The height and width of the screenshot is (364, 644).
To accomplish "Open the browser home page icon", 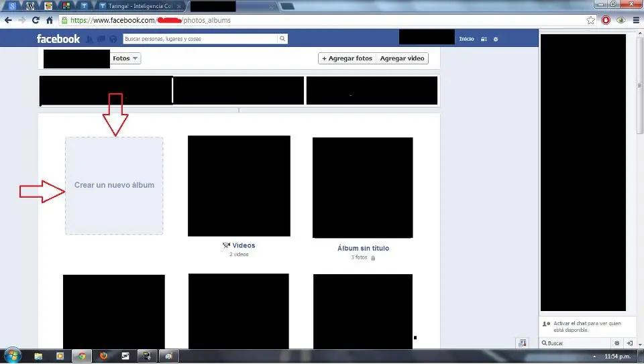I will 49,20.
